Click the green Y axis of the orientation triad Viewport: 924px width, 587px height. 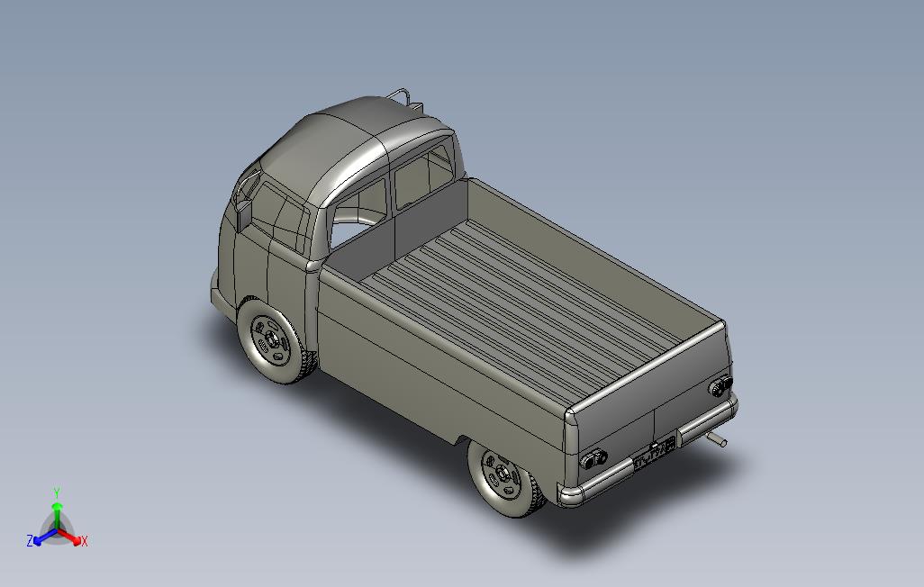click(x=57, y=515)
